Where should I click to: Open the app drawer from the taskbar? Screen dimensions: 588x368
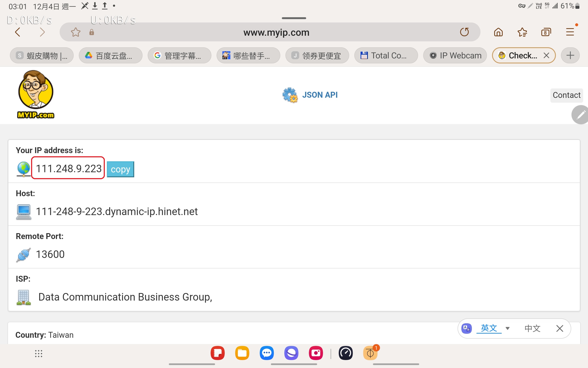[x=38, y=353]
